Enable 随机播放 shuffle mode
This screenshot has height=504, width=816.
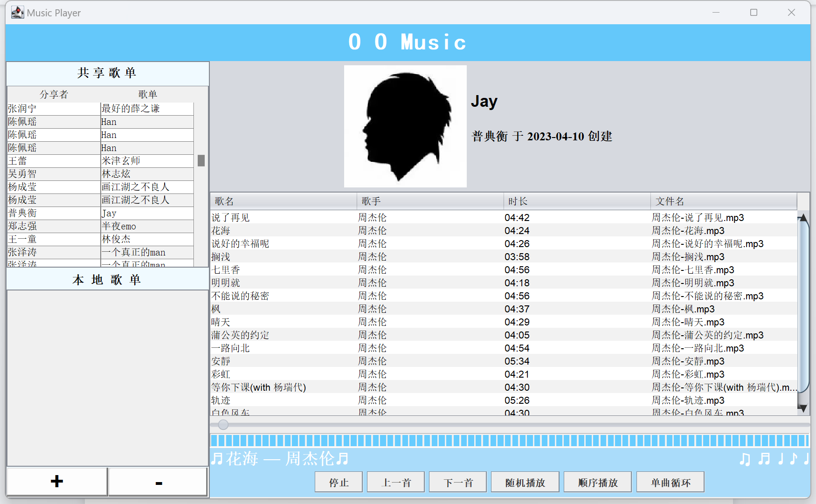[525, 483]
